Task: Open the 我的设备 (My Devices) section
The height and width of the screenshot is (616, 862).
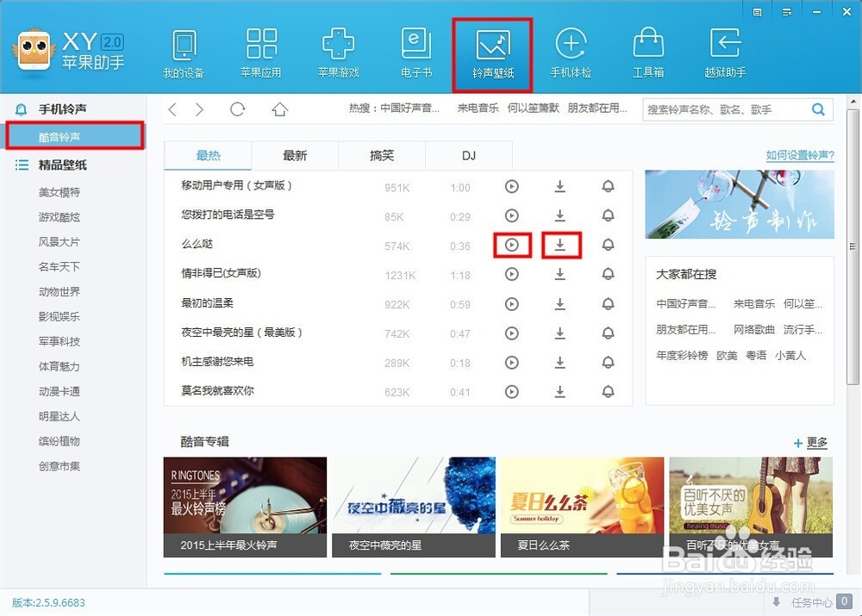Action: [184, 52]
